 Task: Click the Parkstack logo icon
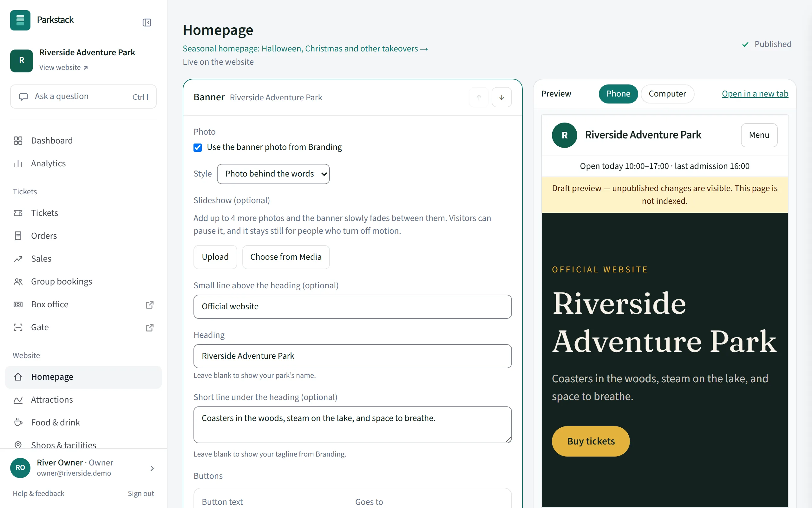tap(20, 20)
